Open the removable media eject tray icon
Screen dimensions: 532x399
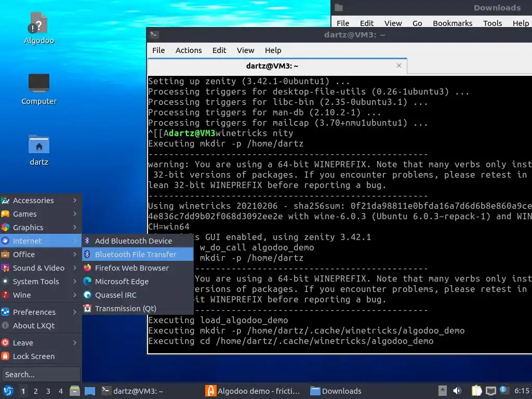click(x=443, y=391)
